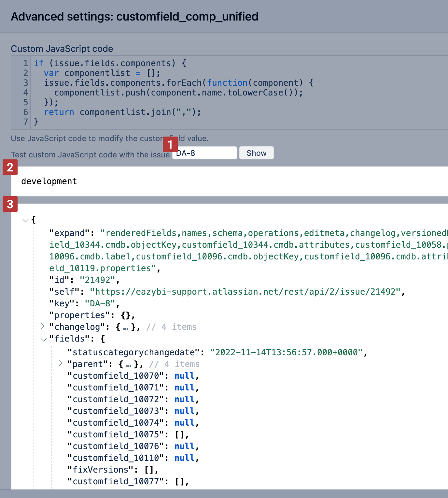The height and width of the screenshot is (498, 448).
Task: Click the statuscategorychangedate timestamp value
Action: coord(286,352)
